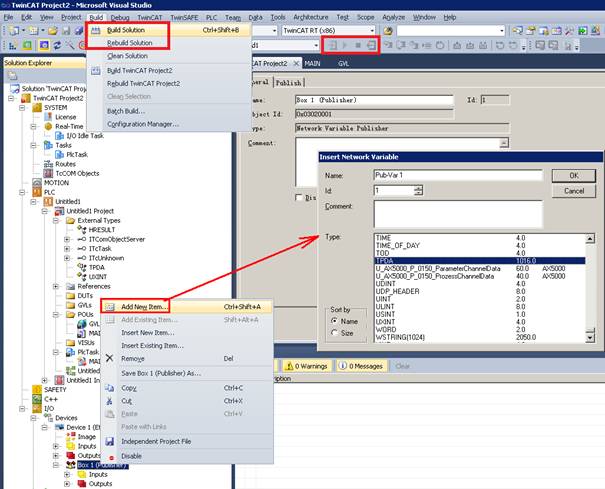The image size is (605, 489).
Task: Click the MOTION node icon in Solution Explorer
Action: [x=22, y=183]
